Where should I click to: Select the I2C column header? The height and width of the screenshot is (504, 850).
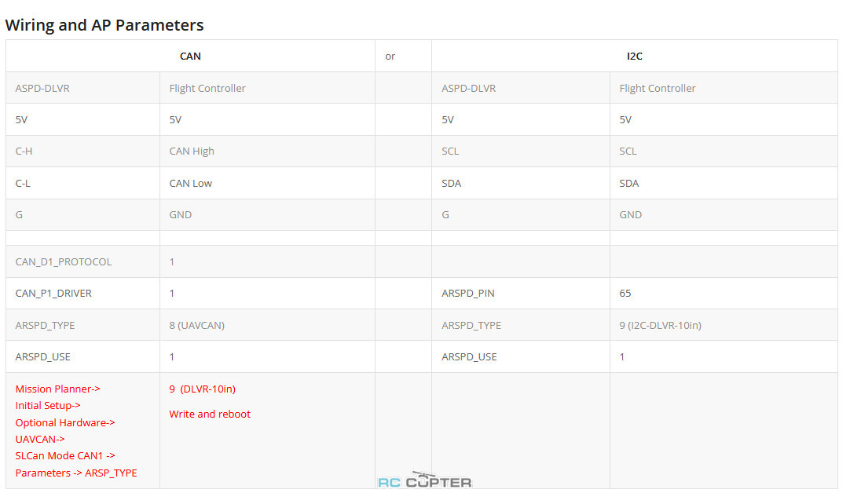coord(634,56)
